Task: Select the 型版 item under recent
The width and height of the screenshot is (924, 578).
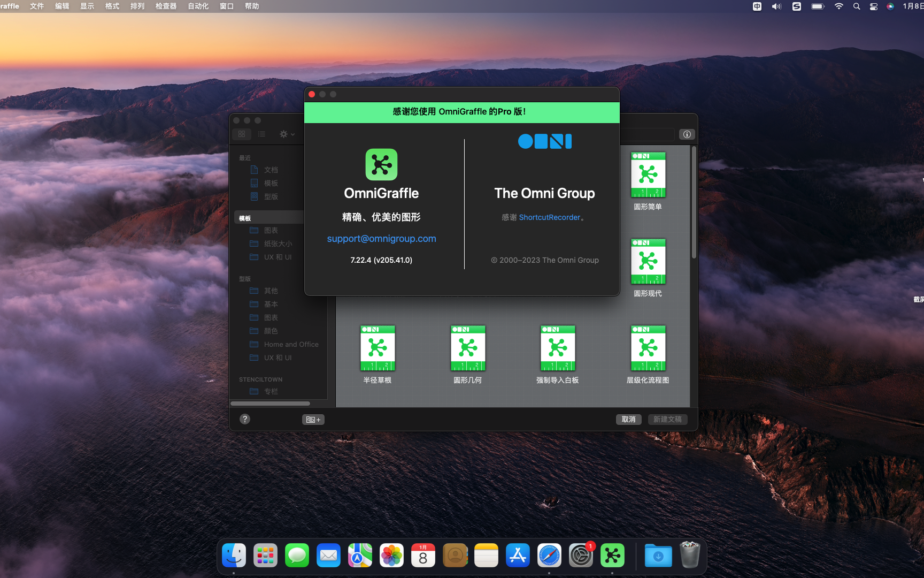Action: pos(271,196)
